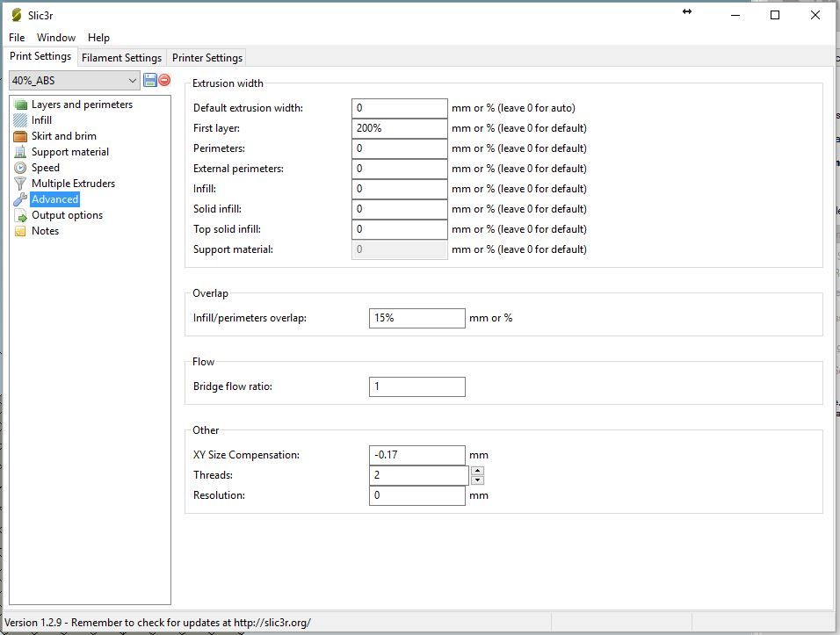The height and width of the screenshot is (635, 840).
Task: Open the 40%_ABS preset dropdown
Action: click(x=75, y=80)
